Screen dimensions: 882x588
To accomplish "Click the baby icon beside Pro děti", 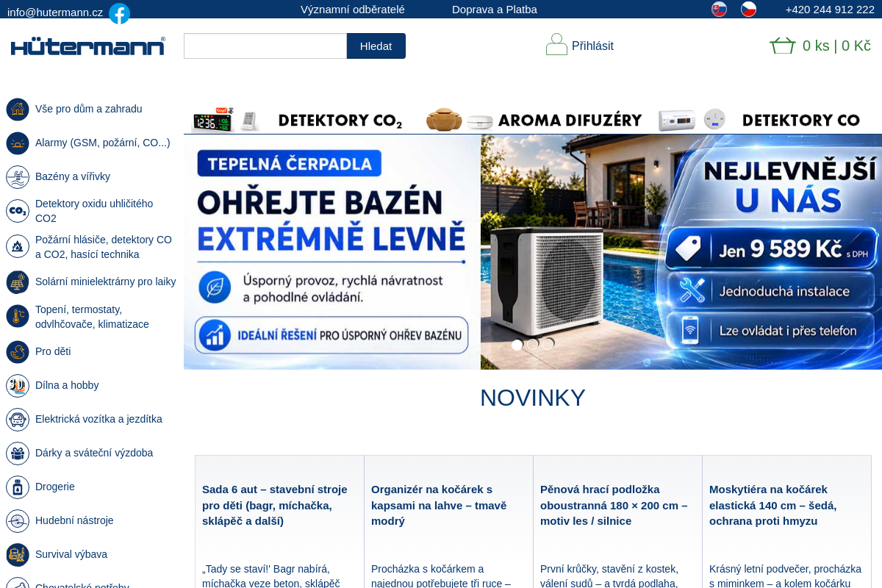I will (18, 352).
